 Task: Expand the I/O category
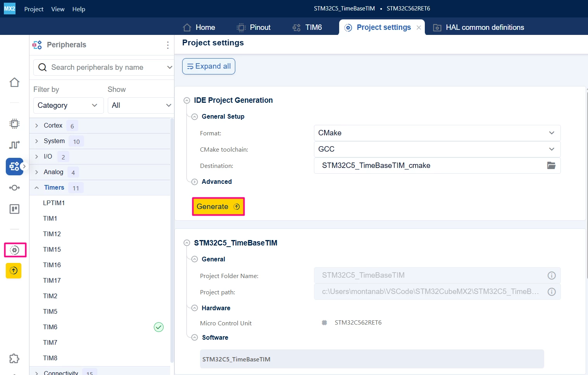coord(37,157)
